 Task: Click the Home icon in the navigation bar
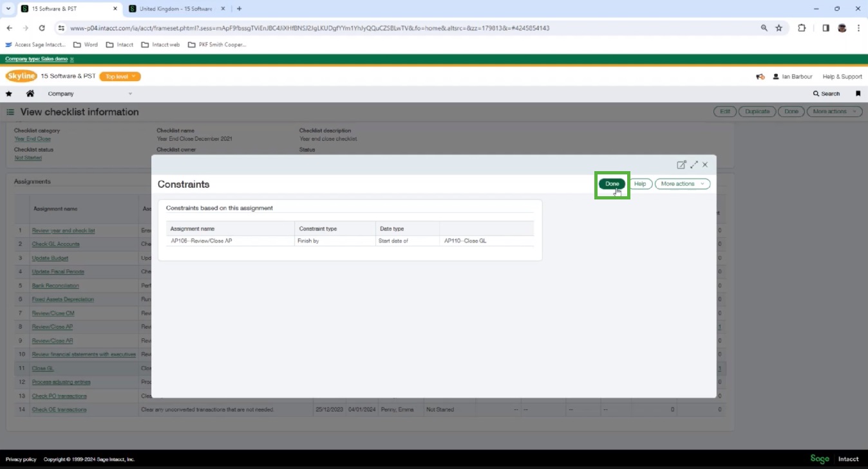[x=30, y=93]
